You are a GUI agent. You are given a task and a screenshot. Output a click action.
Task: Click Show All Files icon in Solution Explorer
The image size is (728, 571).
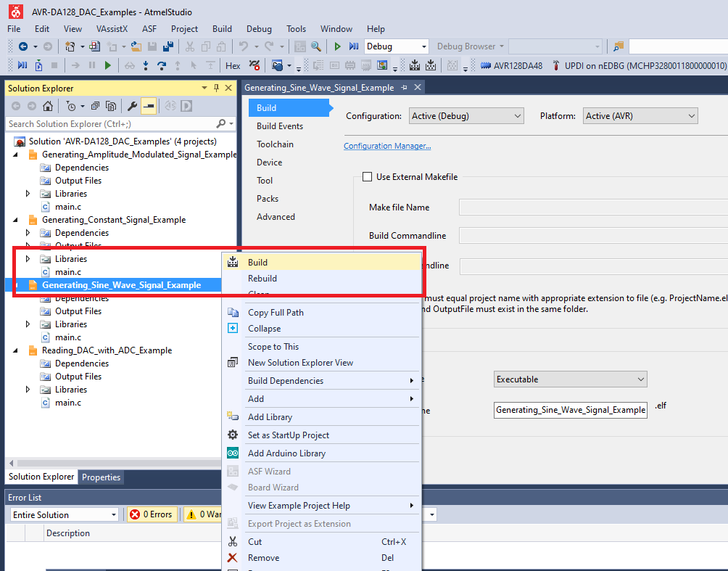[x=111, y=107]
